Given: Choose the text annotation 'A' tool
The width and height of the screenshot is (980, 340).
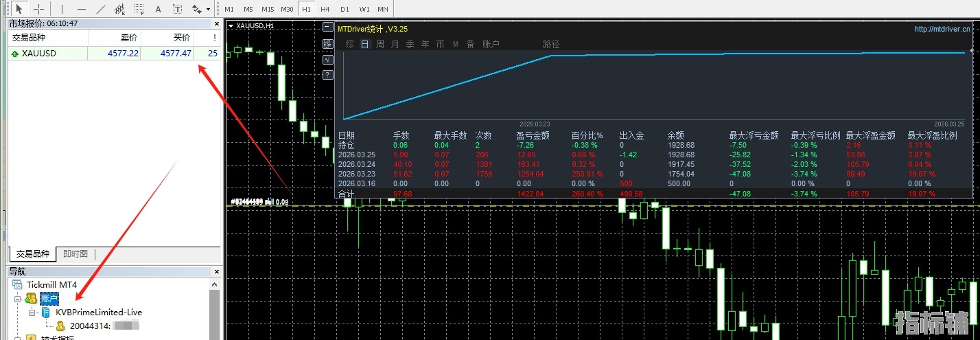Looking at the screenshot, I should click(x=159, y=9).
